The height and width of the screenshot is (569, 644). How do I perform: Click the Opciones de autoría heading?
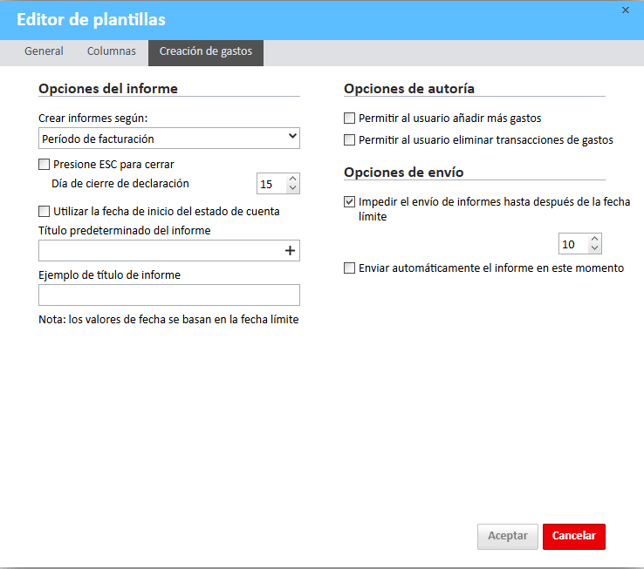coord(409,89)
